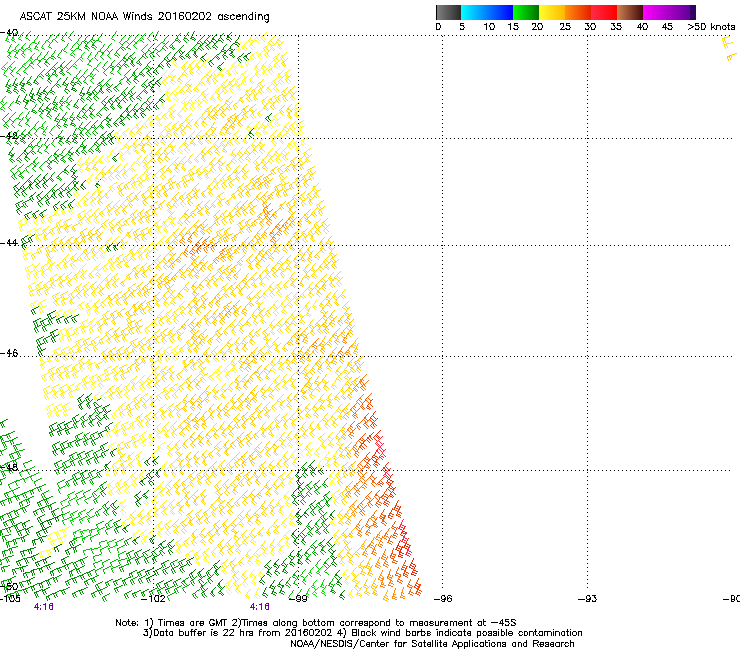Screen dimensions: 740x650
Task: Click the '35' label under the color legend
Action: coord(616,27)
